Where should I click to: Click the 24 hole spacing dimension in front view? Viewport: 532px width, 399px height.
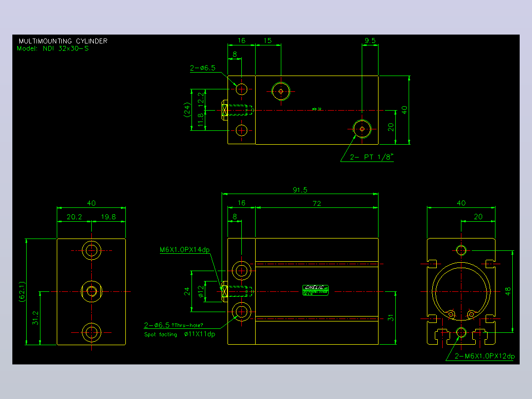coord(187,291)
